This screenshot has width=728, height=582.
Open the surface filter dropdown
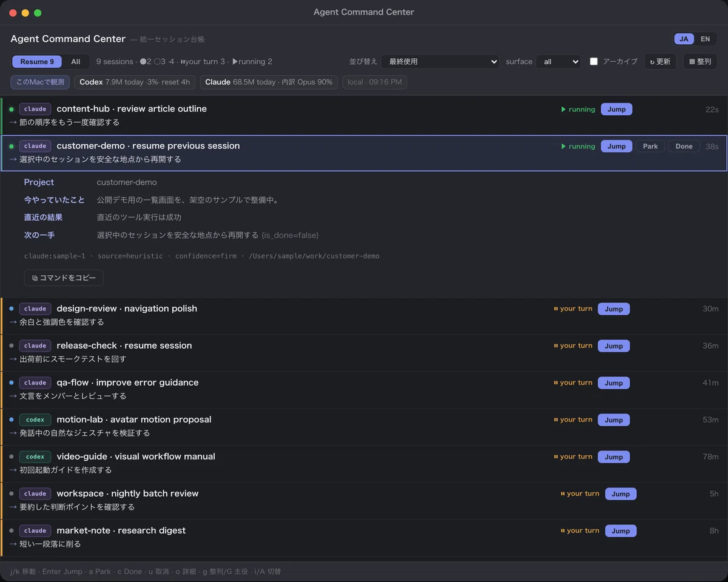pos(558,62)
